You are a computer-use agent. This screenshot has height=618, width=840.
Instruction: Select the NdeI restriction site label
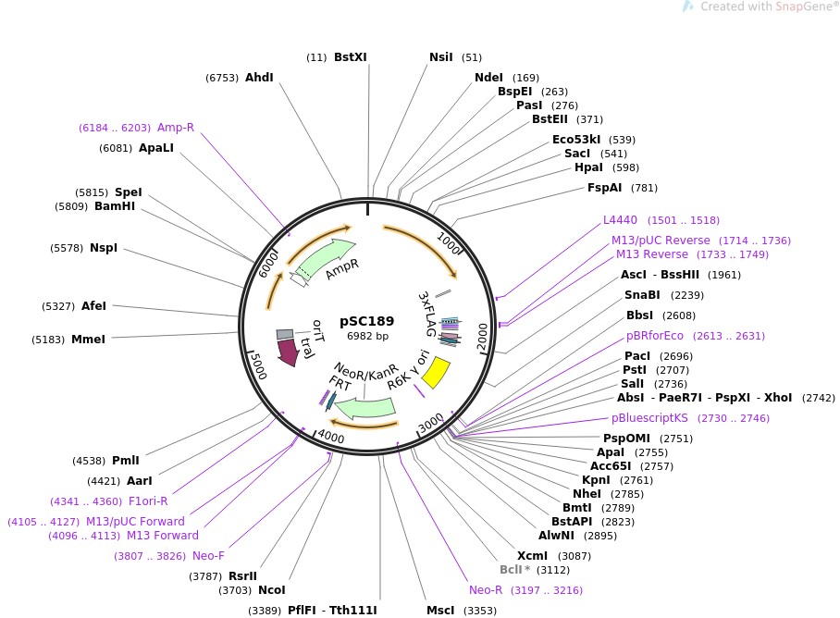click(x=488, y=78)
